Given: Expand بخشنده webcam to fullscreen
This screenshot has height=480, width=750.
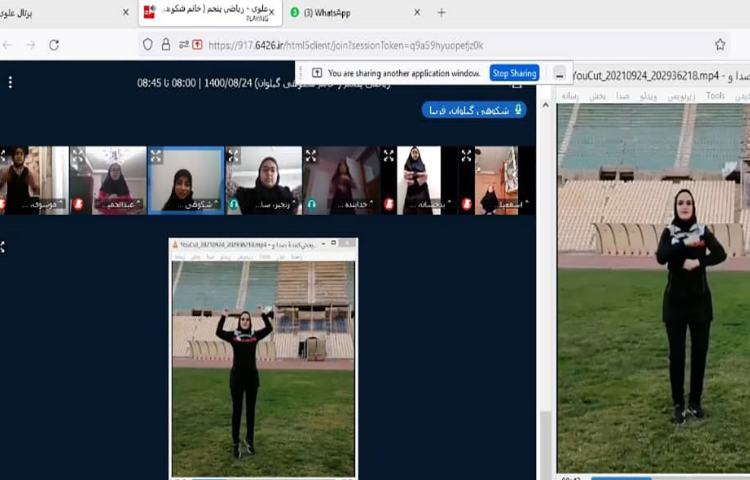Looking at the screenshot, I should click(388, 156).
